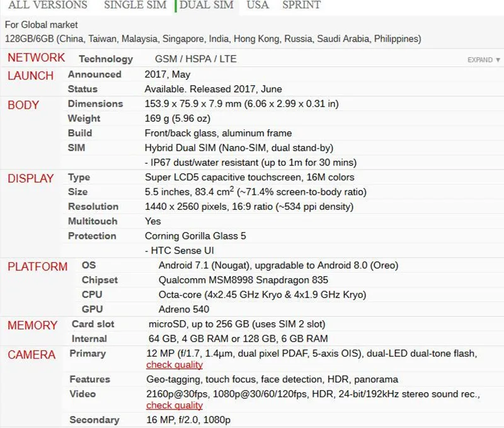504x428 pixels.
Task: Click the BODY section heading
Action: [x=23, y=105]
